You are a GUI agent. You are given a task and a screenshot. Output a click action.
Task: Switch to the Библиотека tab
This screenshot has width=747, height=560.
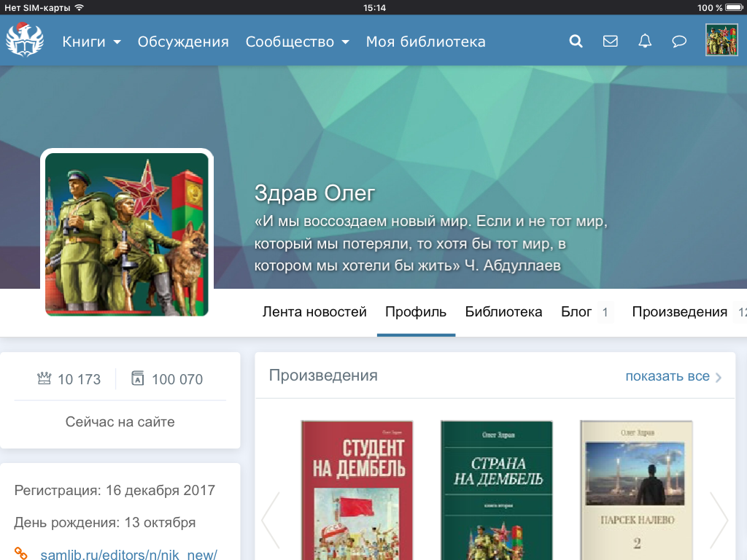(x=503, y=312)
